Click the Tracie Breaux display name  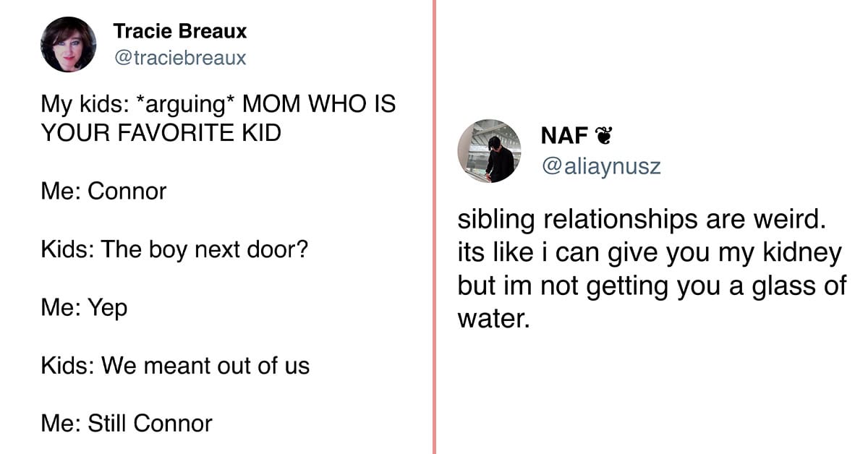pyautogui.click(x=180, y=32)
